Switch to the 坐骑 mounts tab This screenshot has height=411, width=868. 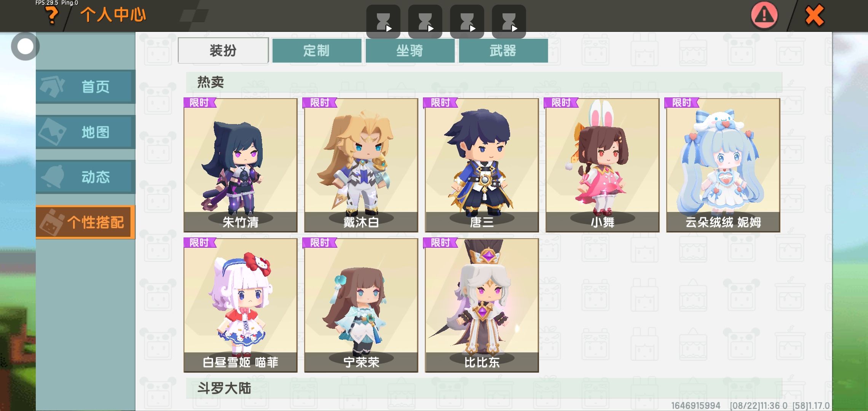tap(410, 51)
